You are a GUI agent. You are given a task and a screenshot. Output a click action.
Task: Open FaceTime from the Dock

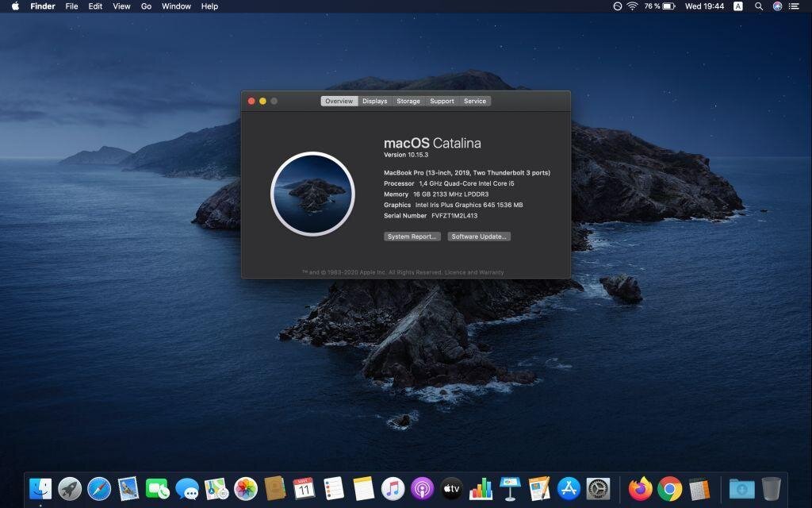158,489
